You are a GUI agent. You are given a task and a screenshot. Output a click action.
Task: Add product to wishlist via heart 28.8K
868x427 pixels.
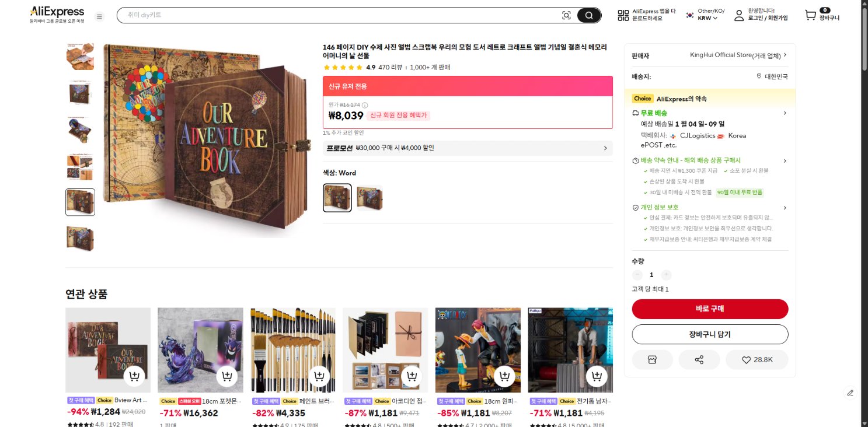(757, 360)
